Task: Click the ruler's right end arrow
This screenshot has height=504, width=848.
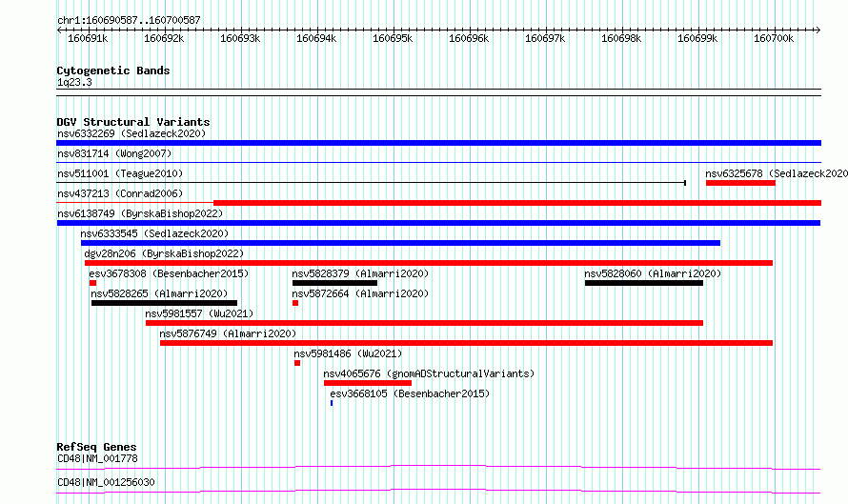Action: (818, 30)
